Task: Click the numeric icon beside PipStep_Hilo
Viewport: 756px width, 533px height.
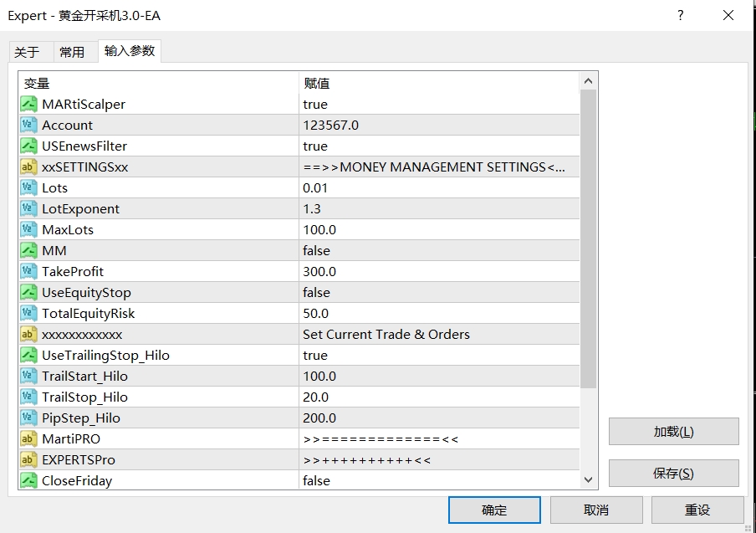Action: (28, 418)
